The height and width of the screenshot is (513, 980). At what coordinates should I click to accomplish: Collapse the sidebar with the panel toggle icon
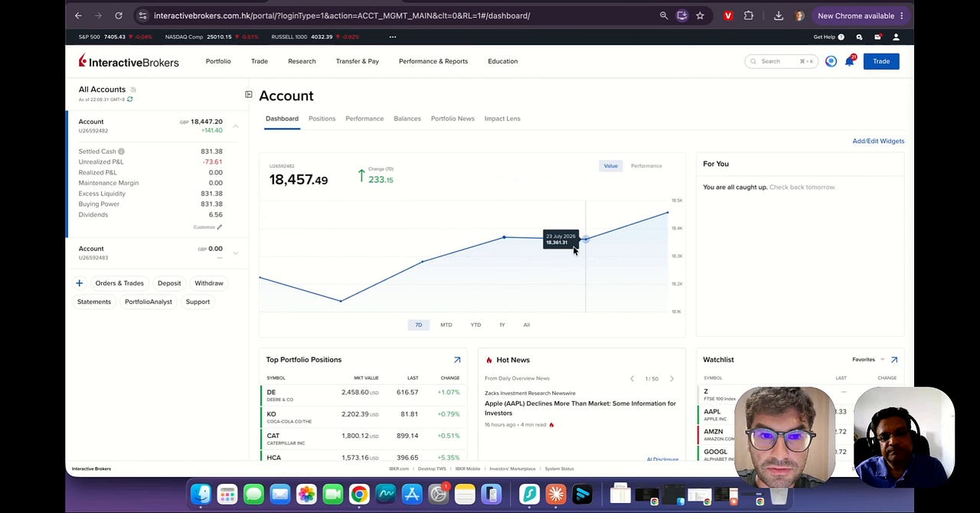click(249, 94)
